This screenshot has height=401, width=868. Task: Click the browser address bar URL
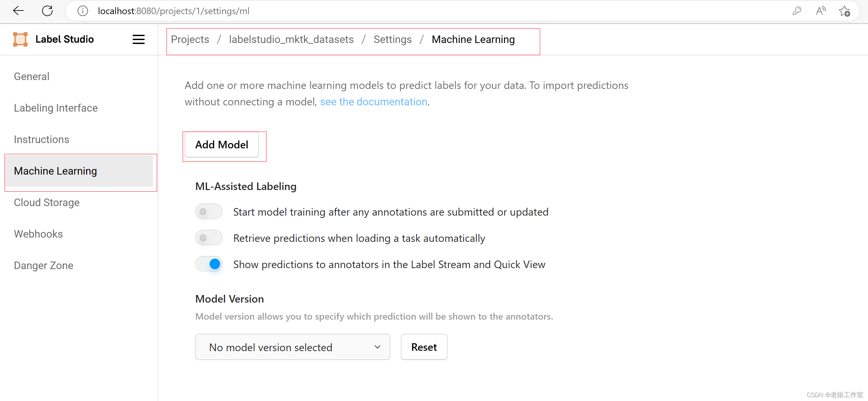pyautogui.click(x=173, y=11)
